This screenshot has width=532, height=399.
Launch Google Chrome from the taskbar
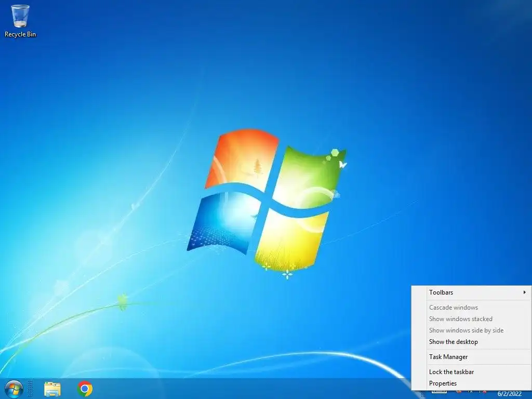pyautogui.click(x=85, y=389)
